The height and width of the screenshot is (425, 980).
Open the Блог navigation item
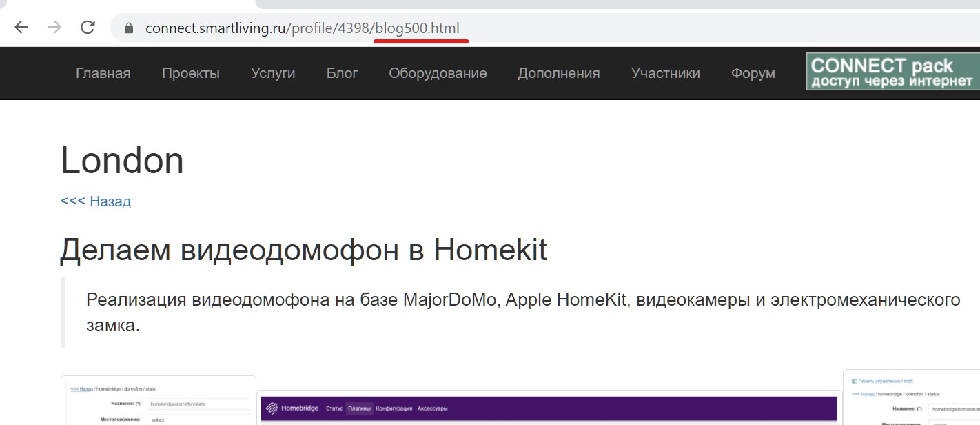[343, 73]
